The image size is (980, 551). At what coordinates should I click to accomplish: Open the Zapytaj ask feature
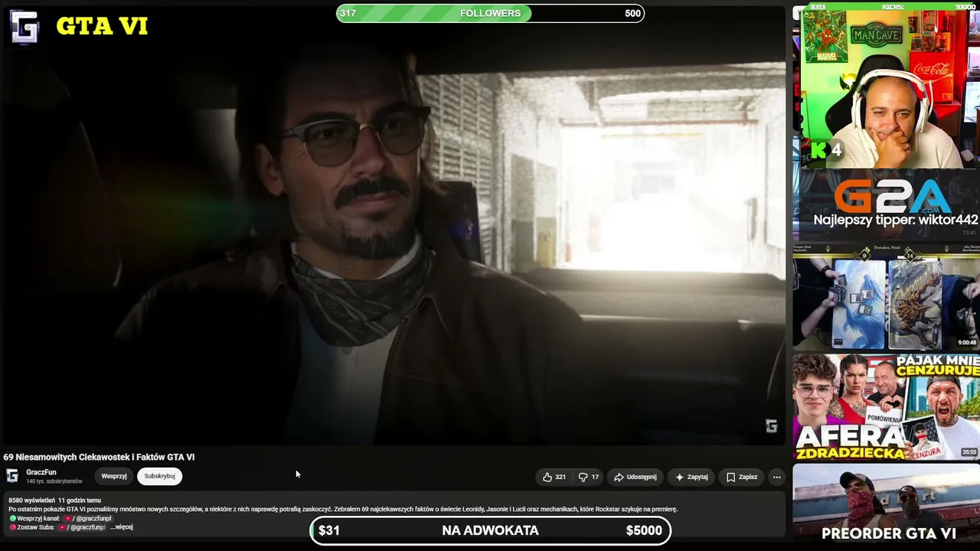click(x=691, y=477)
